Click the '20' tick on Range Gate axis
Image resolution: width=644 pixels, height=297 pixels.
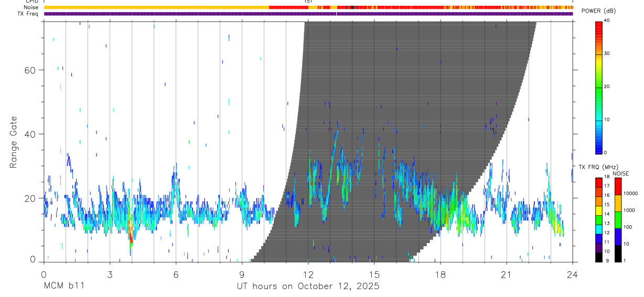point(30,198)
